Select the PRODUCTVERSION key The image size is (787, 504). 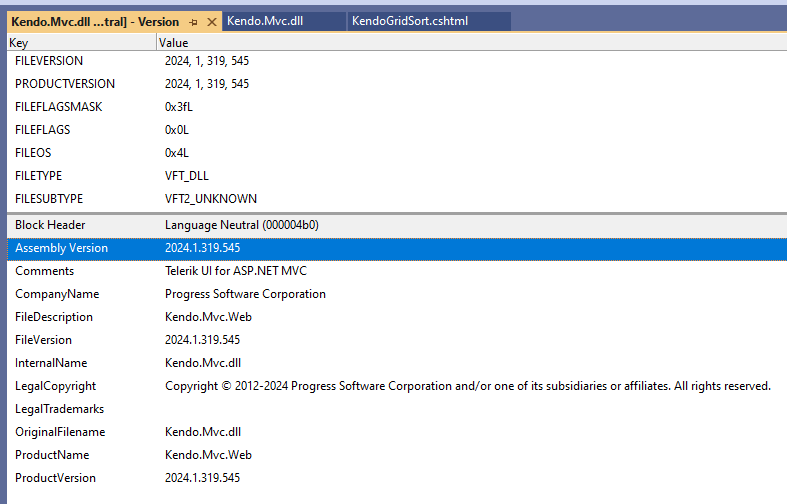point(65,84)
